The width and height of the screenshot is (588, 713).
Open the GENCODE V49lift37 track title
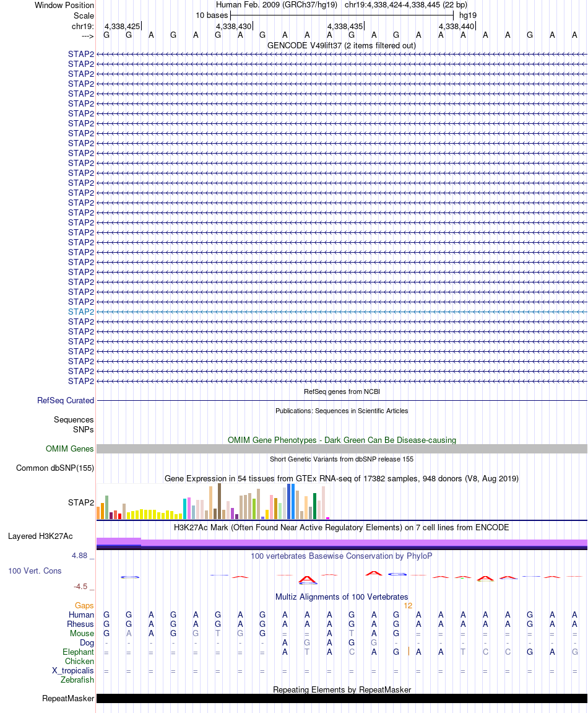point(341,45)
